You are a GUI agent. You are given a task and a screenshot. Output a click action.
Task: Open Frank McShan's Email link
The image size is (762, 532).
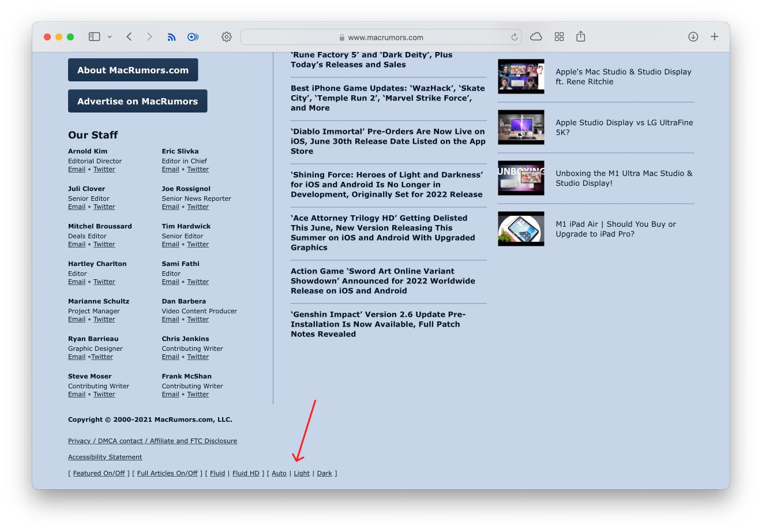[171, 394]
